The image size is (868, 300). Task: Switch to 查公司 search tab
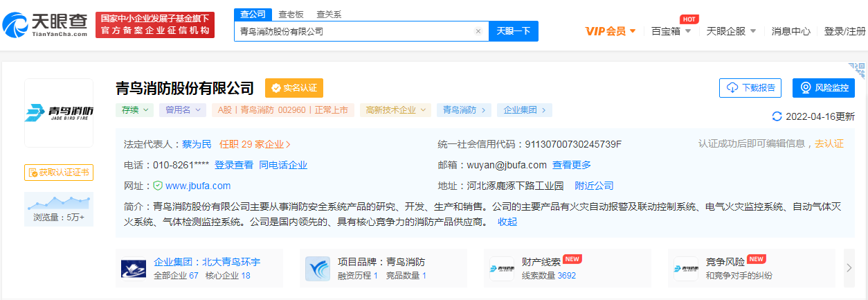click(253, 14)
